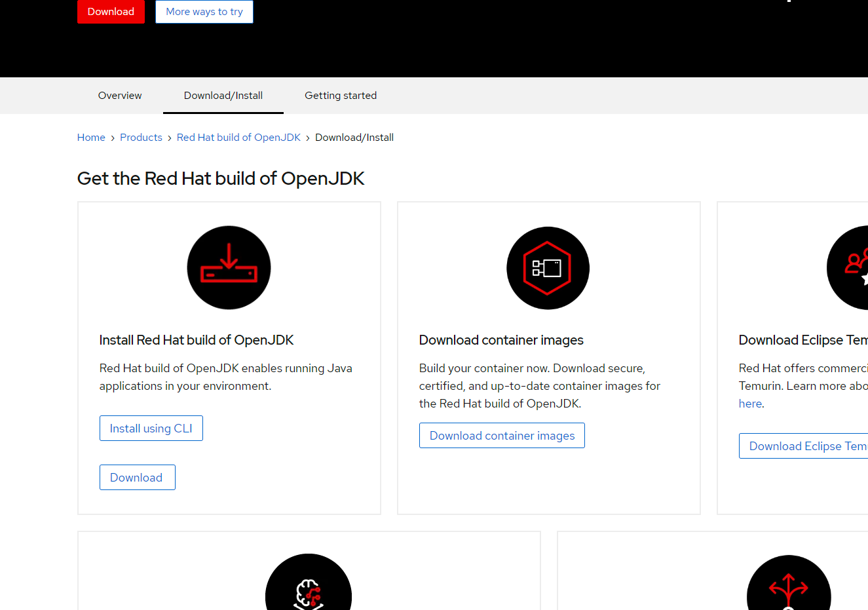The image size is (868, 610).
Task: Click the brain circuit icon in lower card
Action: pyautogui.click(x=309, y=582)
